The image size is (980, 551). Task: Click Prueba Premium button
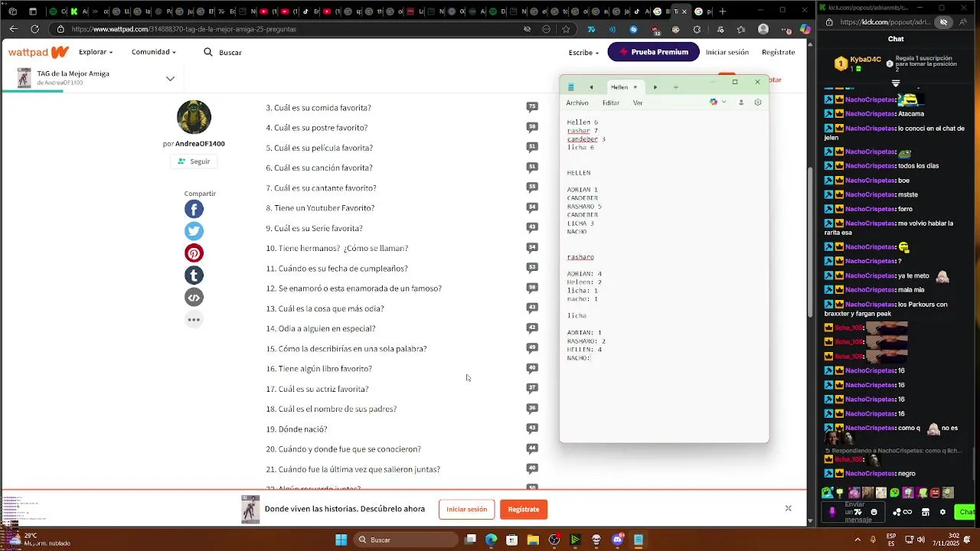click(653, 52)
